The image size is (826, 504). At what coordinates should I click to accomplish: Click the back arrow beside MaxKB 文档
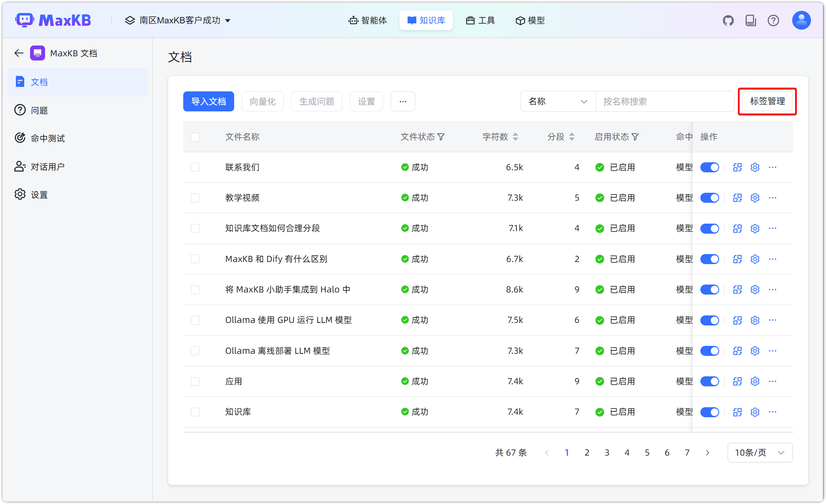[x=18, y=53]
